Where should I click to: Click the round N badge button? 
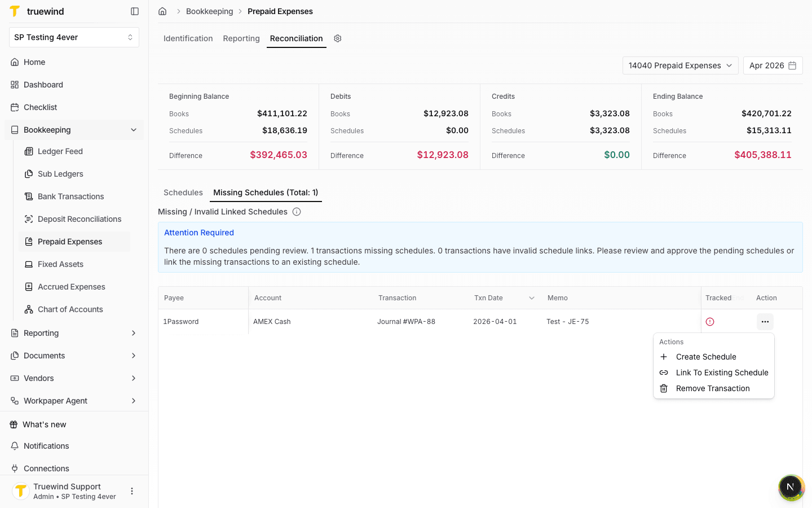791,487
